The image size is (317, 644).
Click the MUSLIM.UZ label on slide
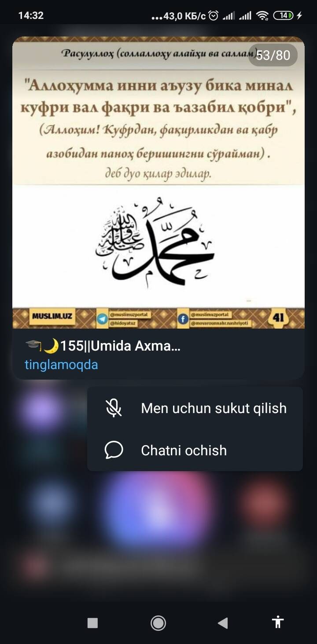pos(53,316)
